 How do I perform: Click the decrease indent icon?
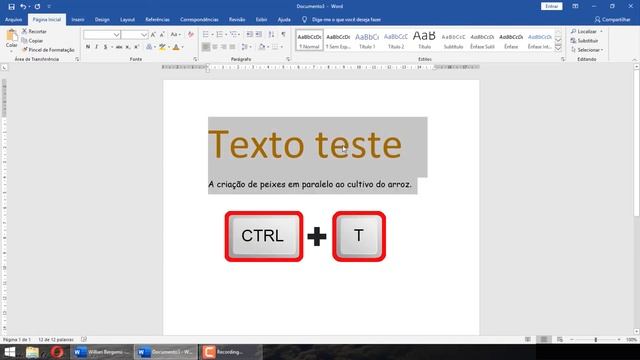pyautogui.click(x=249, y=34)
